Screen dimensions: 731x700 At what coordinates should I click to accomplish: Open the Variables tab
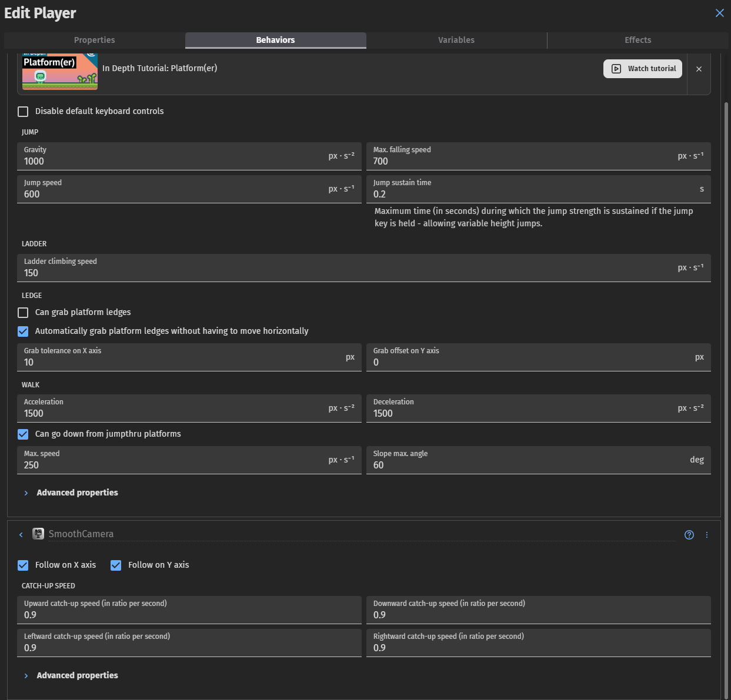pyautogui.click(x=456, y=40)
